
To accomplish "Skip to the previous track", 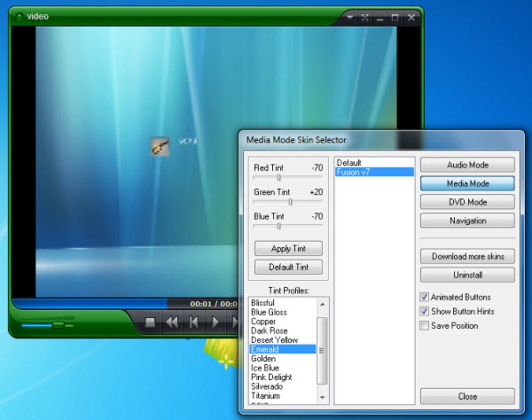I will pos(194,322).
